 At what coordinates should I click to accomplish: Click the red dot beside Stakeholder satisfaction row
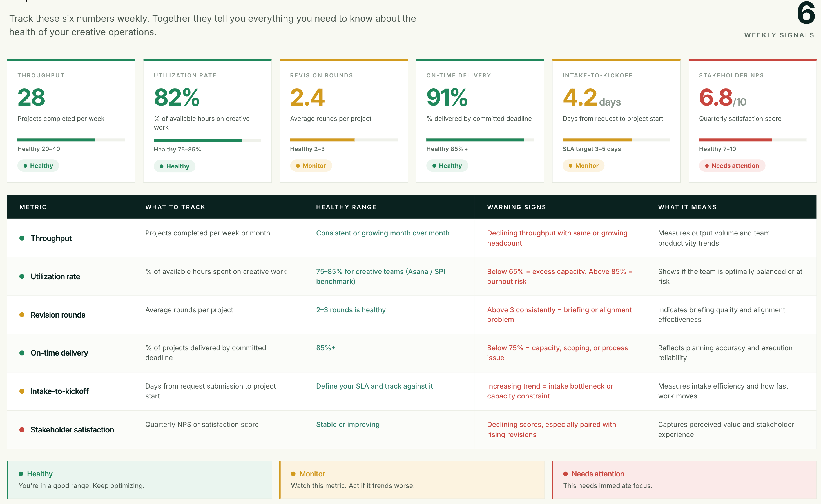[x=22, y=430]
